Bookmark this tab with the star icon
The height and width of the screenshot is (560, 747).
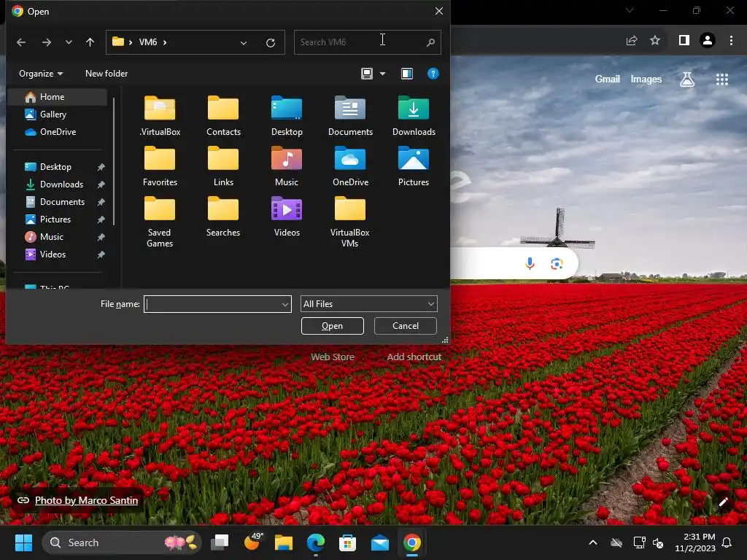pyautogui.click(x=655, y=41)
